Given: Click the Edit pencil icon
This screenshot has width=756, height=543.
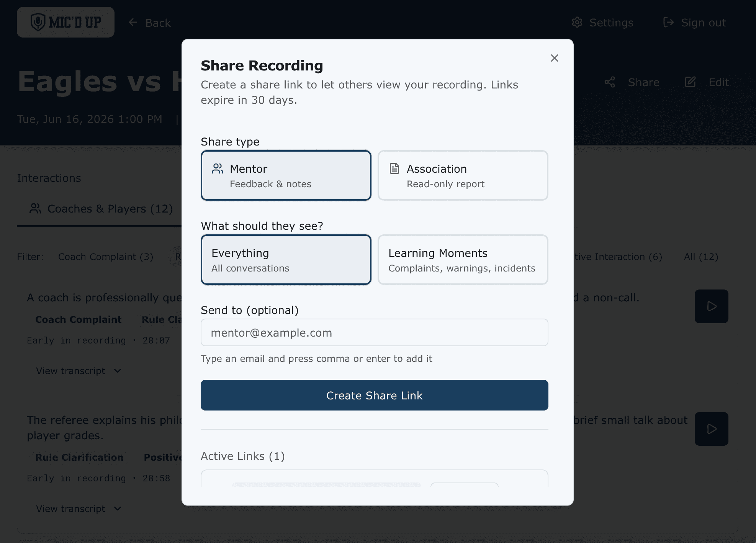Looking at the screenshot, I should 690,82.
